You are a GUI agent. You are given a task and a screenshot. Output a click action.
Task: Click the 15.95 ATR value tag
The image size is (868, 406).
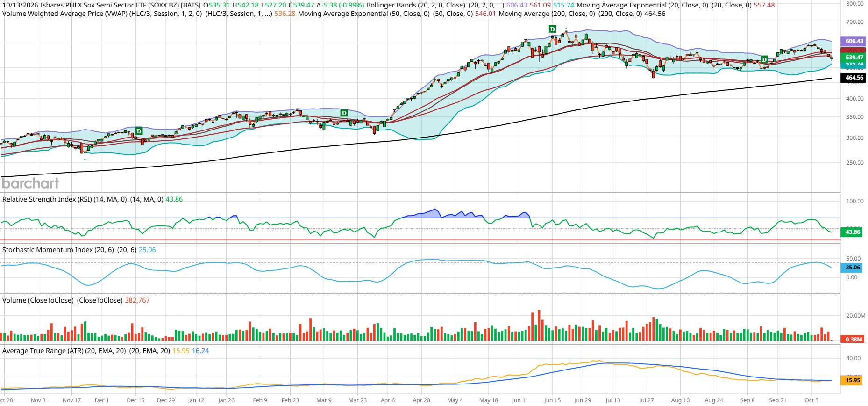point(852,380)
